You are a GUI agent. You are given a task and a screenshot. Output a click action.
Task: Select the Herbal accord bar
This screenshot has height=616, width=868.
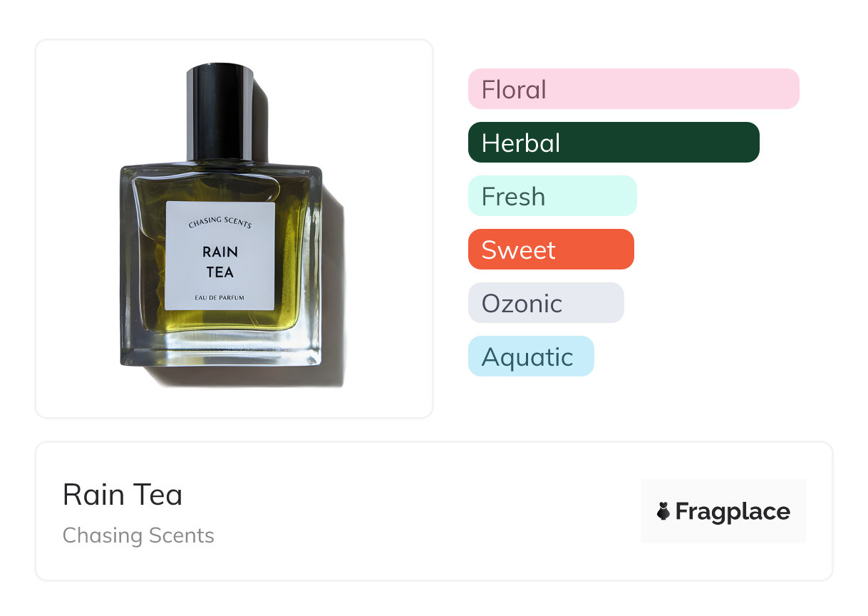(614, 143)
